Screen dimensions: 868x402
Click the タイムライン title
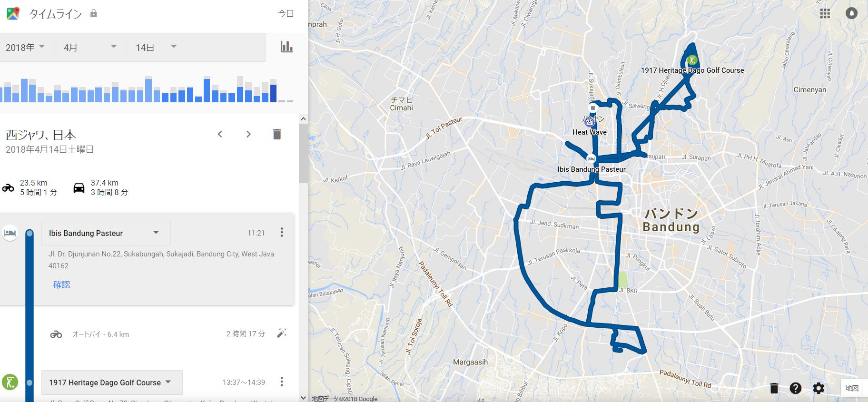click(x=56, y=14)
